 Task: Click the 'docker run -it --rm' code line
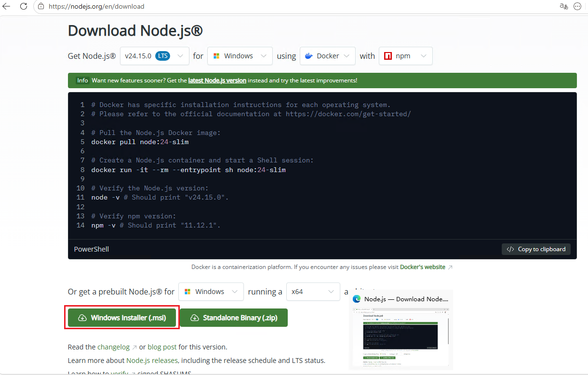[188, 170]
